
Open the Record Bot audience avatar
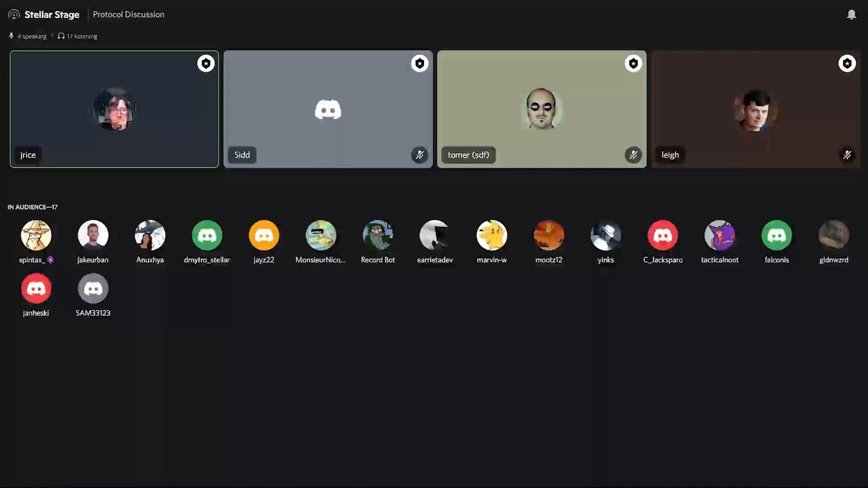click(x=378, y=235)
